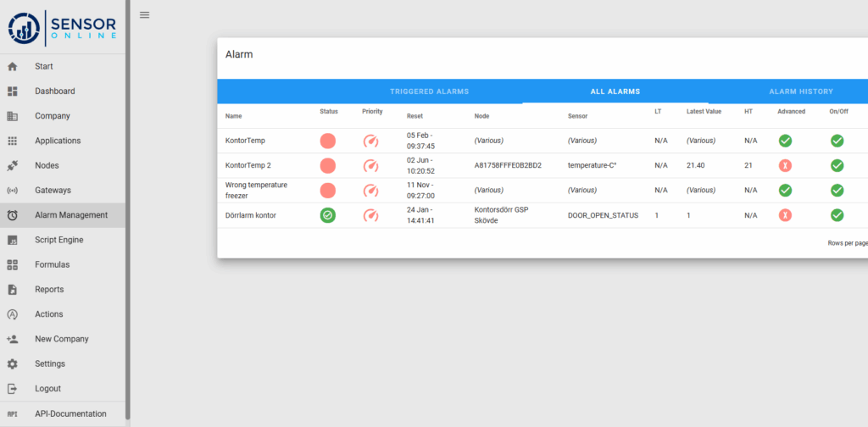Open the Script Engine page
868x427 pixels.
pyautogui.click(x=58, y=240)
